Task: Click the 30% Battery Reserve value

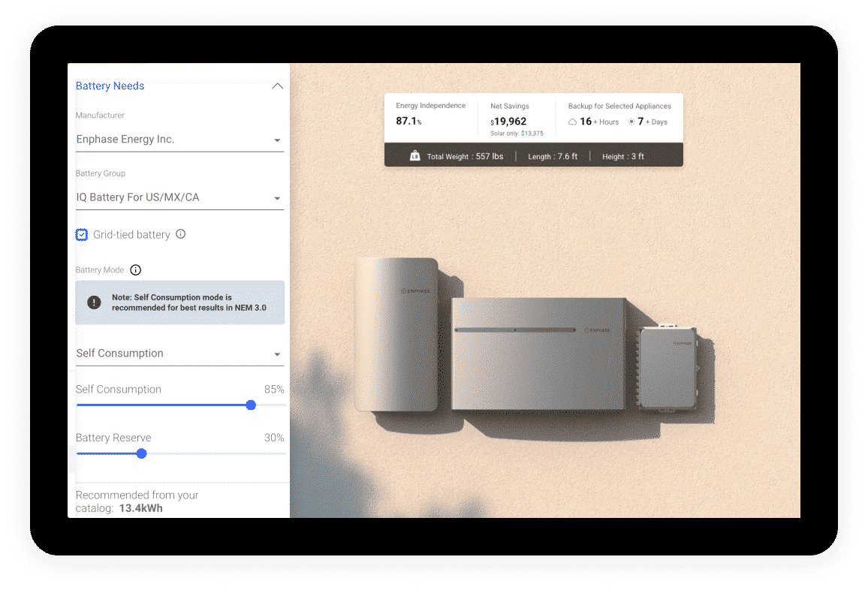Action: click(274, 438)
